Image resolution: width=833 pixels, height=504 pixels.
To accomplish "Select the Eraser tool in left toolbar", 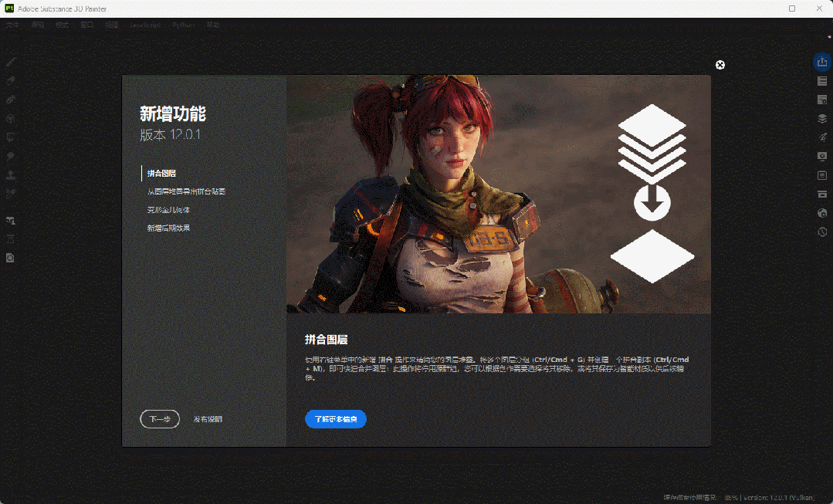I will pos(10,81).
